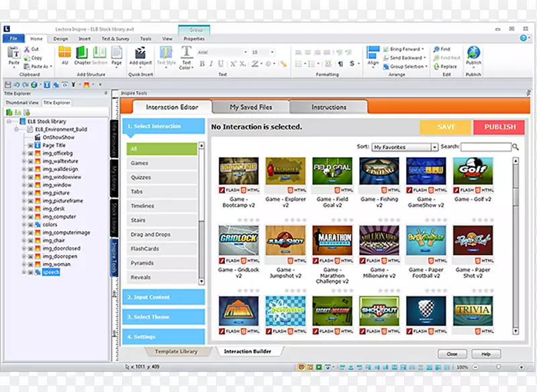Image resolution: width=537 pixels, height=392 pixels.
Task: Open the font size 10 dropdown
Action: tap(273, 52)
